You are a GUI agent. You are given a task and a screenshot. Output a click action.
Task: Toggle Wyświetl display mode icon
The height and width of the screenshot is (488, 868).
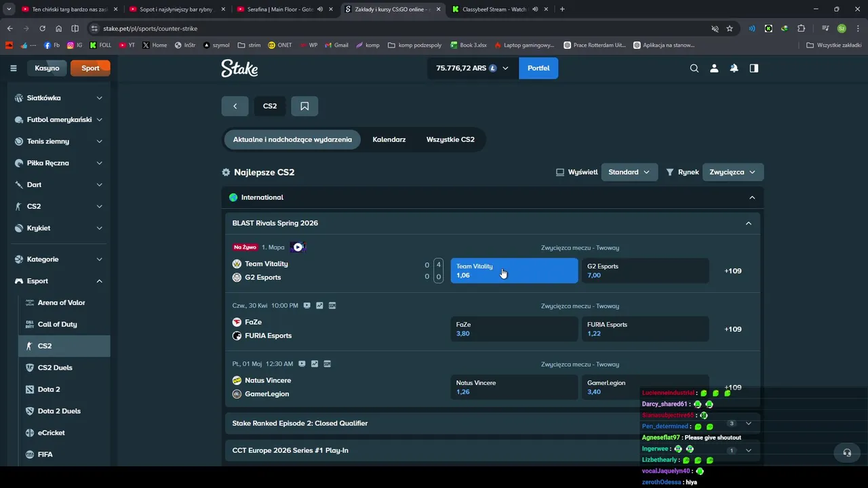point(560,172)
